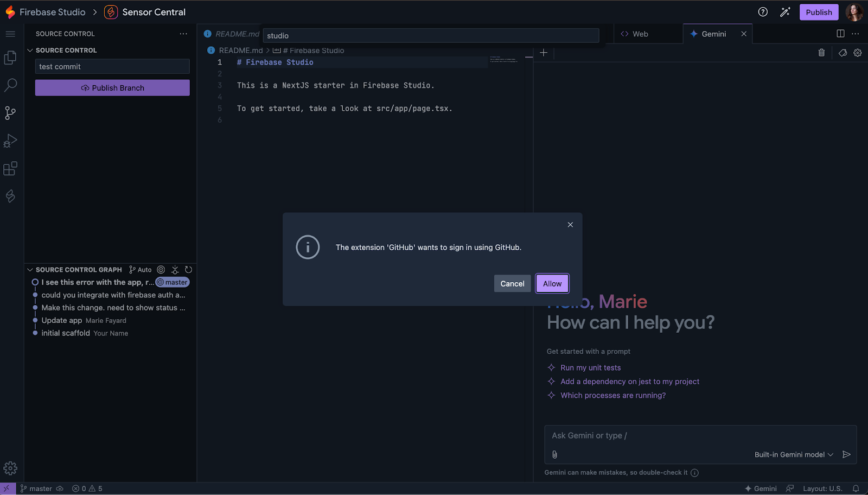Open the Firebase Studio sidebar icon
The width and height of the screenshot is (868, 495).
pyautogui.click(x=10, y=196)
